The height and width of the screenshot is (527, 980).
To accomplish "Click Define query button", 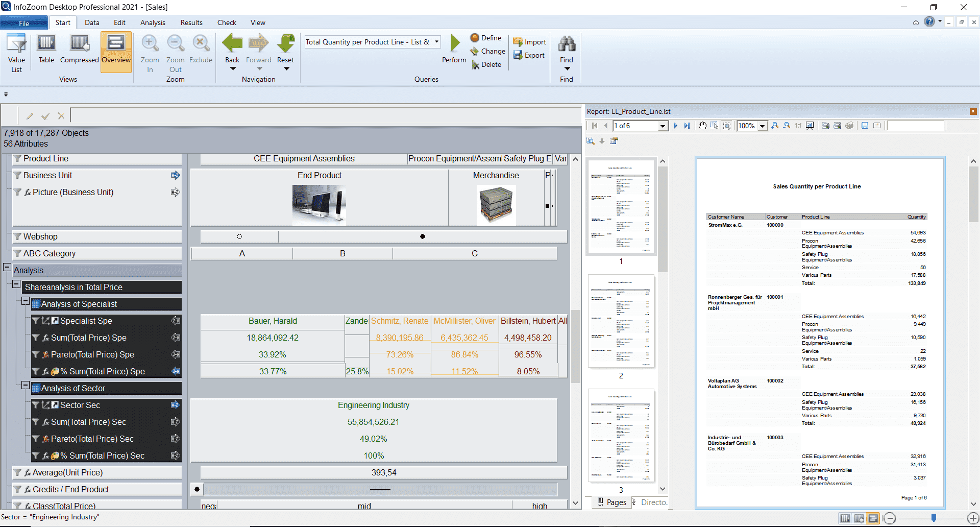I will pos(485,38).
